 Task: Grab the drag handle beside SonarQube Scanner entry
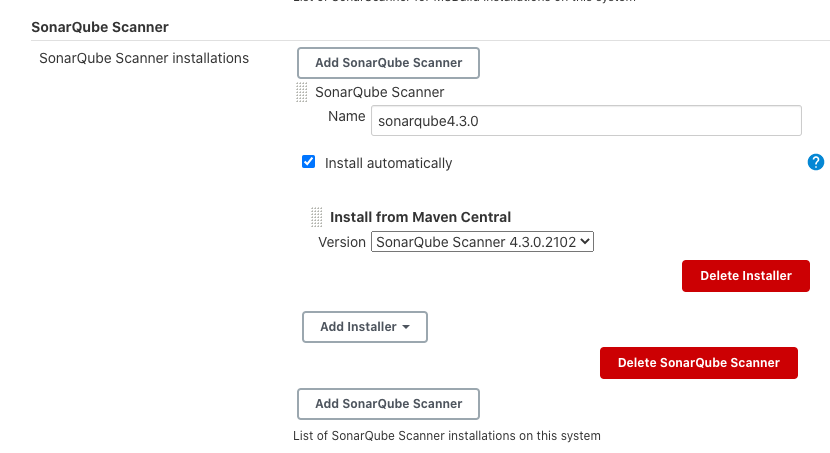pos(302,92)
